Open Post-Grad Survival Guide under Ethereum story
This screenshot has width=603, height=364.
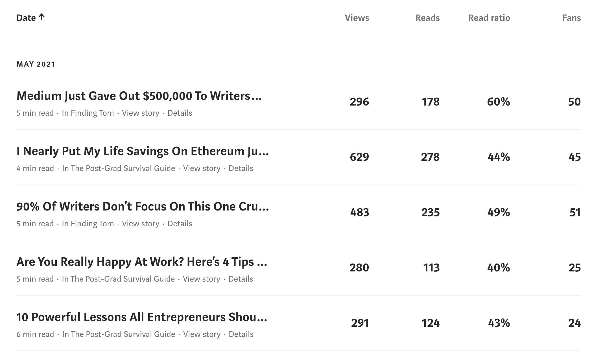119,168
